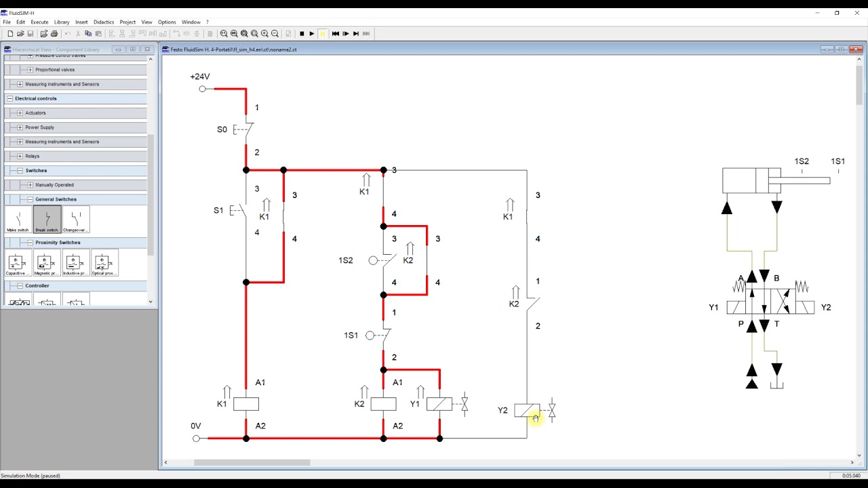Expand the Relays tree node
868x488 pixels.
pos(20,156)
